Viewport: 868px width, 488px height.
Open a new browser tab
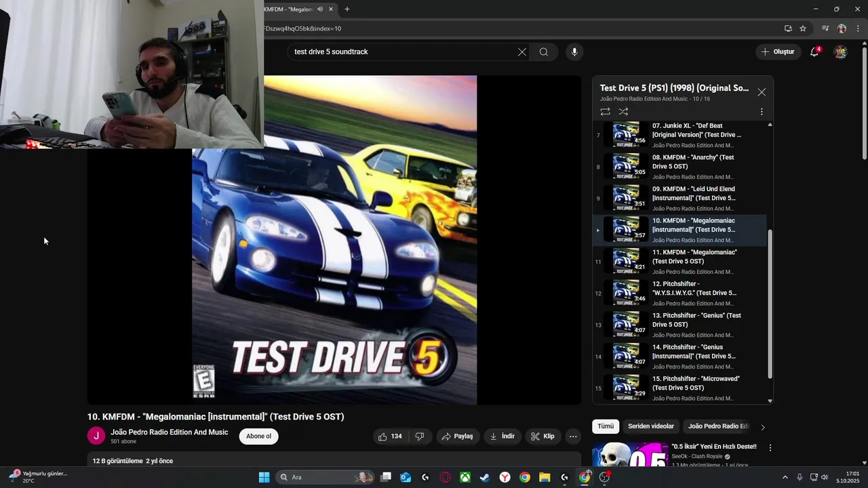[x=347, y=9]
